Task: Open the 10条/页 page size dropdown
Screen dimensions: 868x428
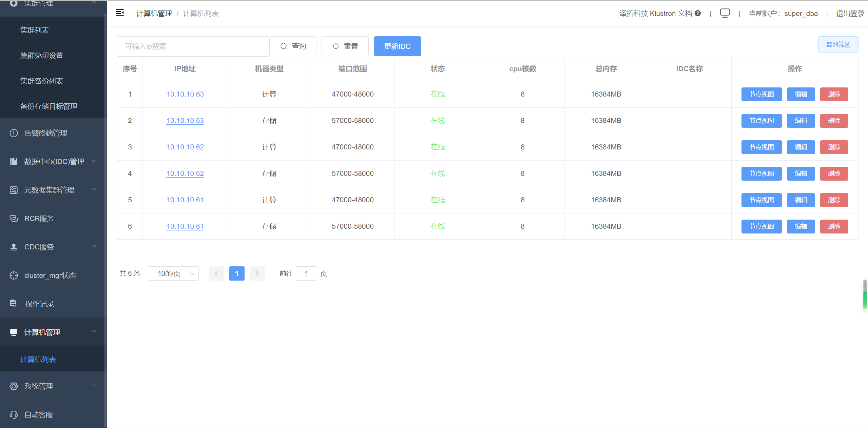Action: click(x=173, y=273)
